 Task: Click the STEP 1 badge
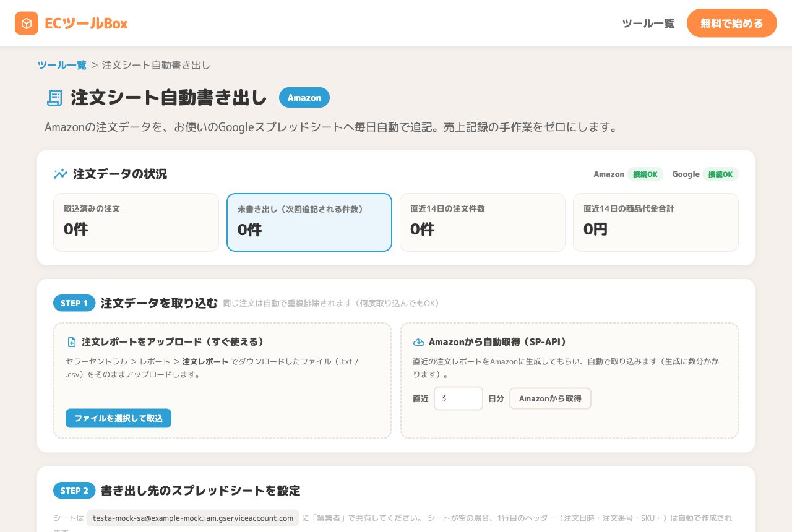tap(74, 303)
